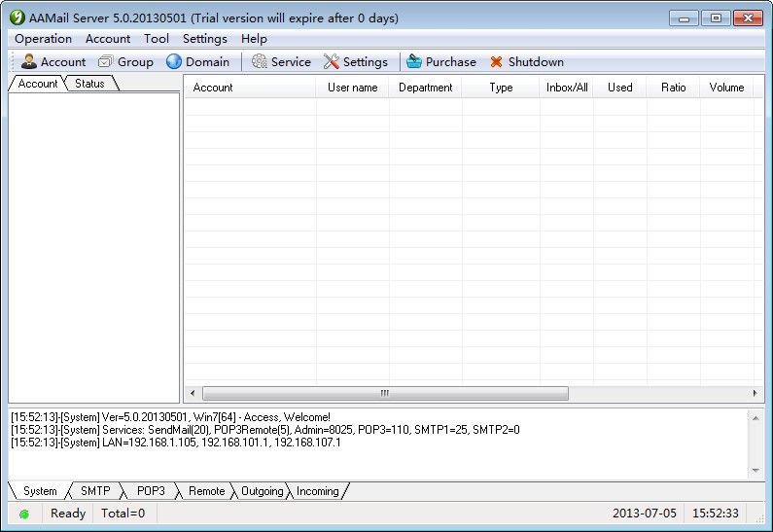Click the Shutdown red X icon

coord(497,61)
